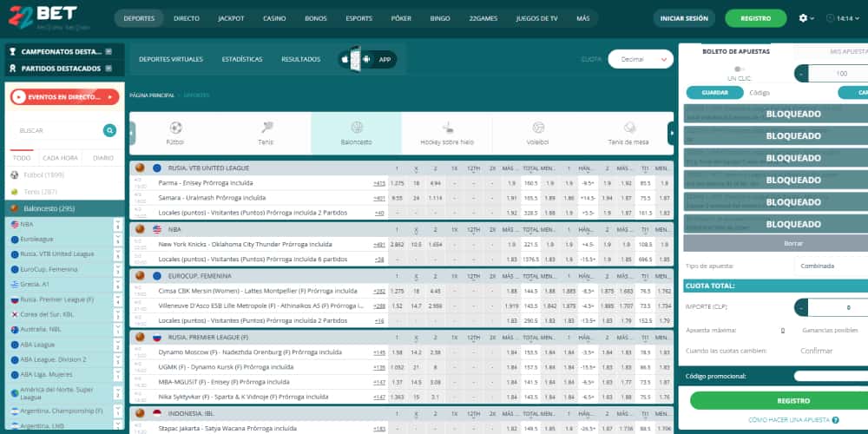Expand Grecia. A1 league in sidebar
This screenshot has width=868, height=434.
117,285
